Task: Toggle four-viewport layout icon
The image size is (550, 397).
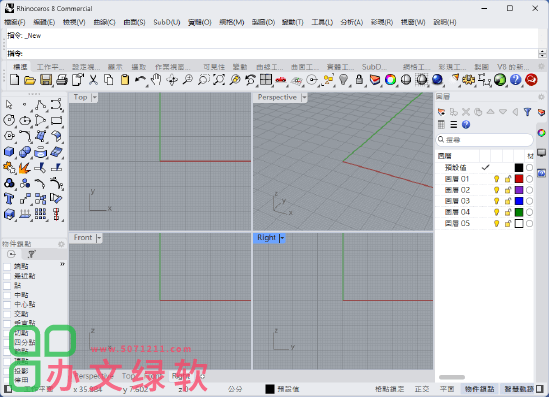Action: [266, 80]
